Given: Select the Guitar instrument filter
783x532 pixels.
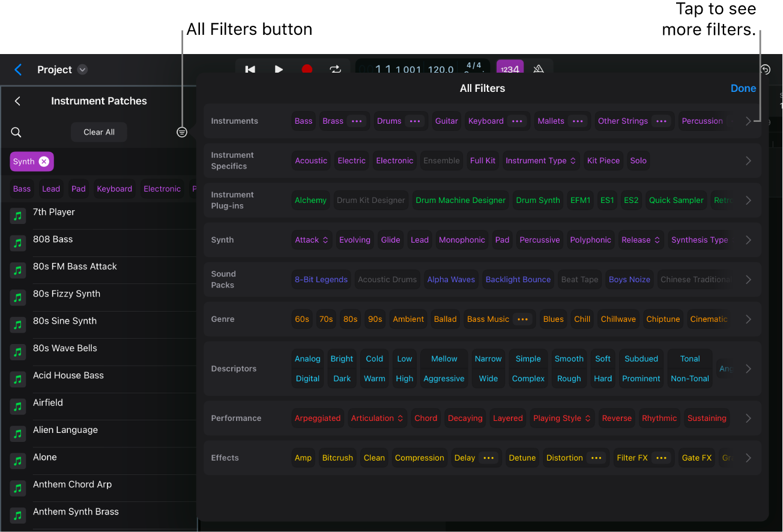Looking at the screenshot, I should [446, 121].
